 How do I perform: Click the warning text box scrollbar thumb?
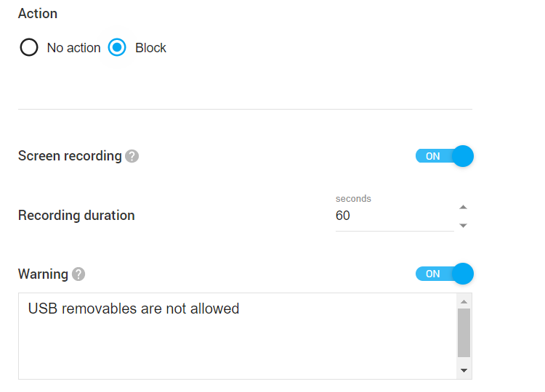[464, 332]
